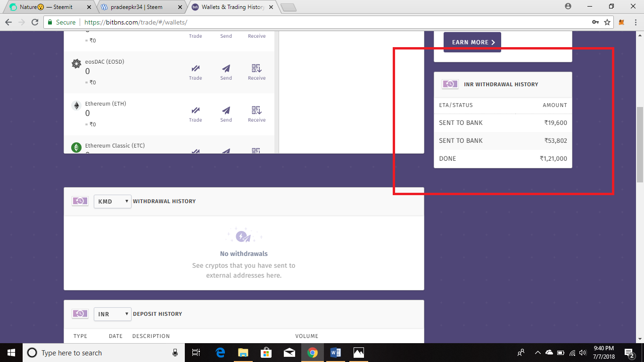The height and width of the screenshot is (362, 644).
Task: Open the MetaMask fox extension
Action: click(621, 22)
